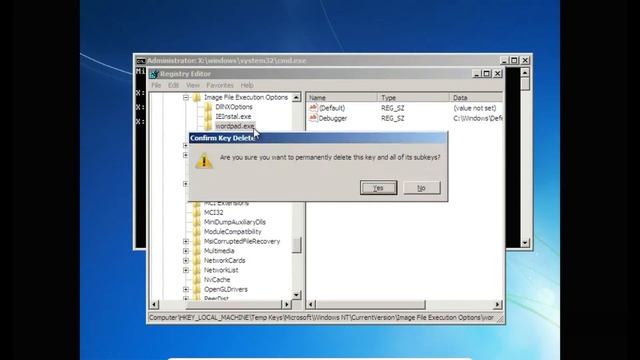Collapse the Image File Execution Options key

186,98
